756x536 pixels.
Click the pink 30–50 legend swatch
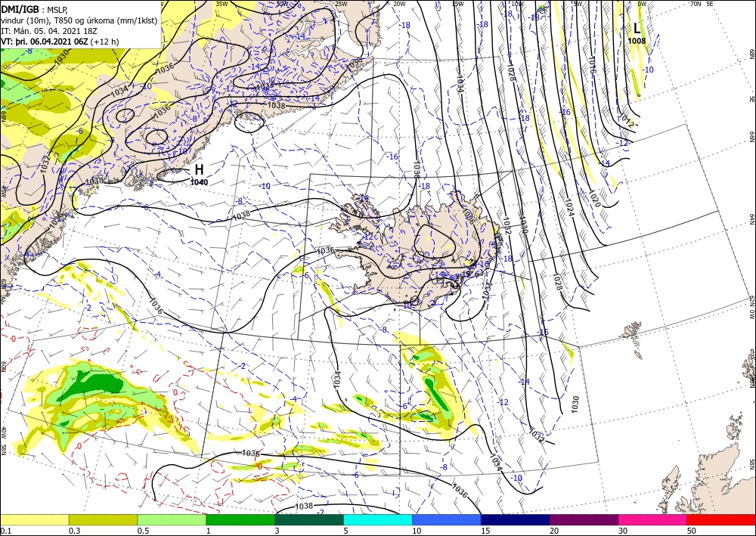(x=653, y=519)
